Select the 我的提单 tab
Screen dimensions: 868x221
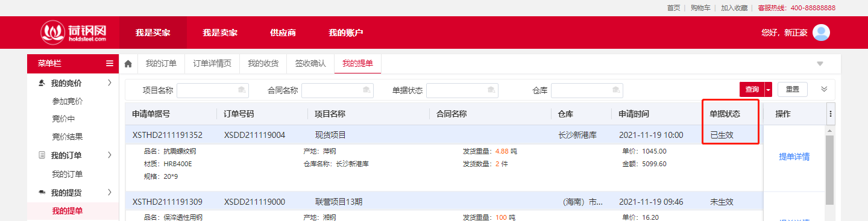click(x=357, y=63)
